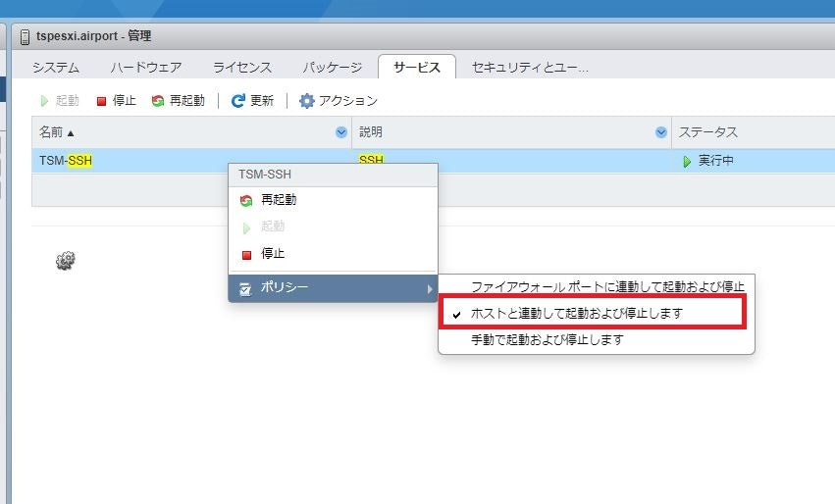Open the 名前 column dropdown arrow
This screenshot has width=835, height=504.
tap(341, 132)
